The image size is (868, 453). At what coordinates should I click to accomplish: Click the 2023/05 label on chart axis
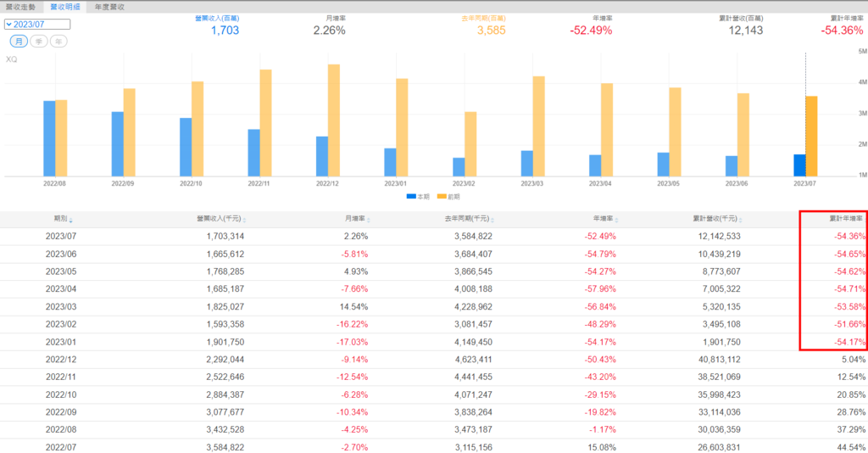pyautogui.click(x=668, y=183)
